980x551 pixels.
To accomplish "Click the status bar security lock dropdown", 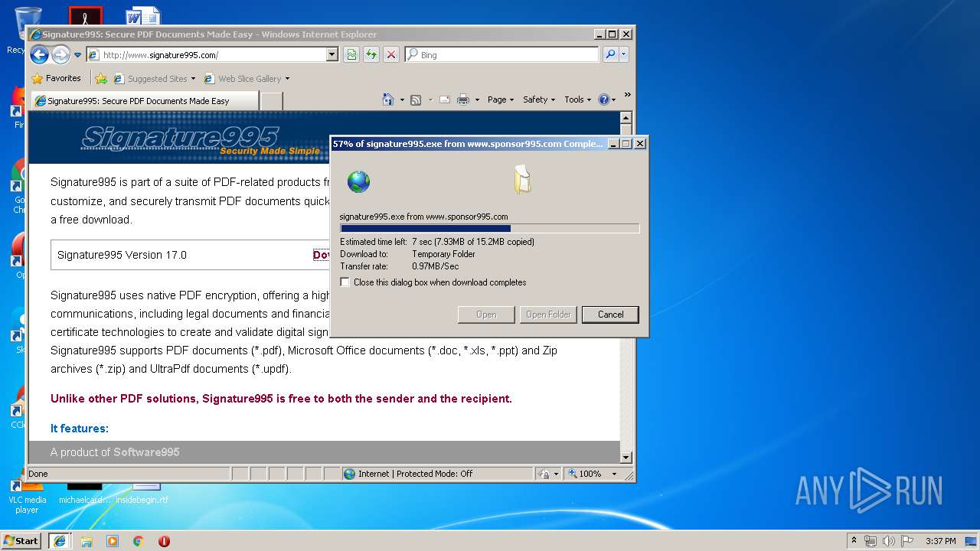I will [548, 474].
